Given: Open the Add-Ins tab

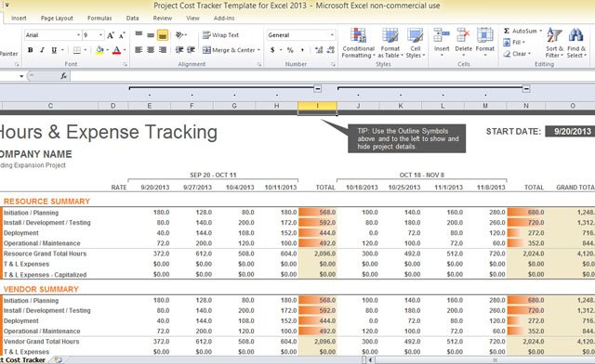Looking at the screenshot, I should pyautogui.click(x=224, y=19).
